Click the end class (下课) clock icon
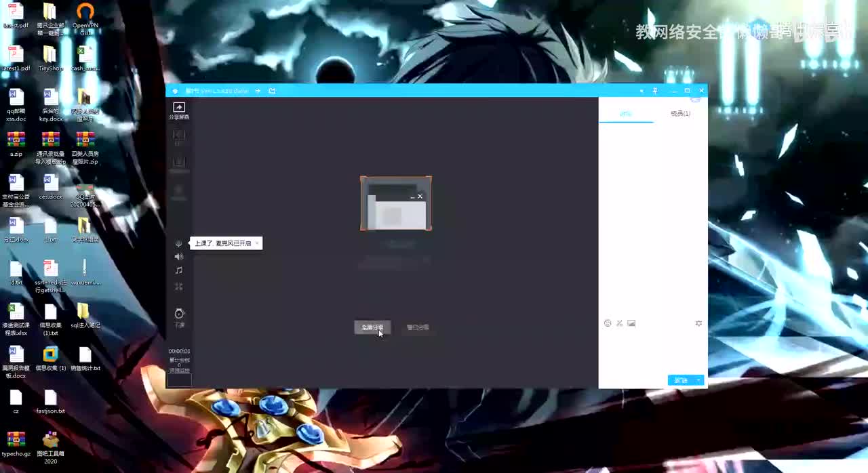 click(179, 316)
